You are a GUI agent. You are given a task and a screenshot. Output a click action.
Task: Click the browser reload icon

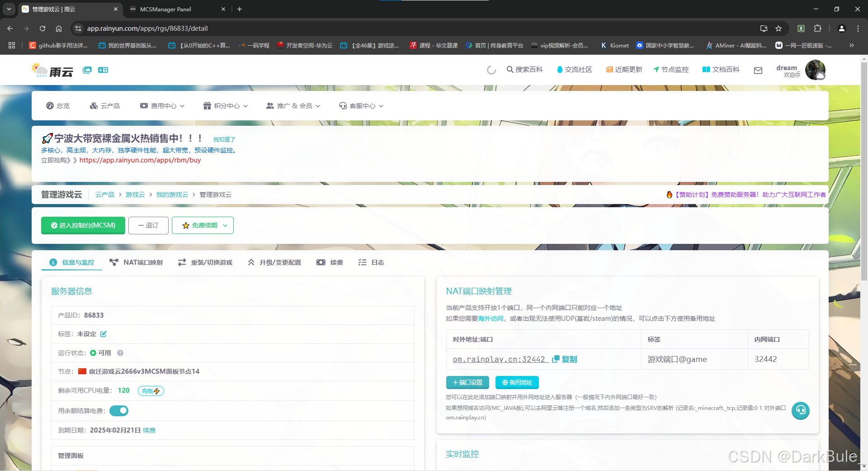pyautogui.click(x=42, y=28)
